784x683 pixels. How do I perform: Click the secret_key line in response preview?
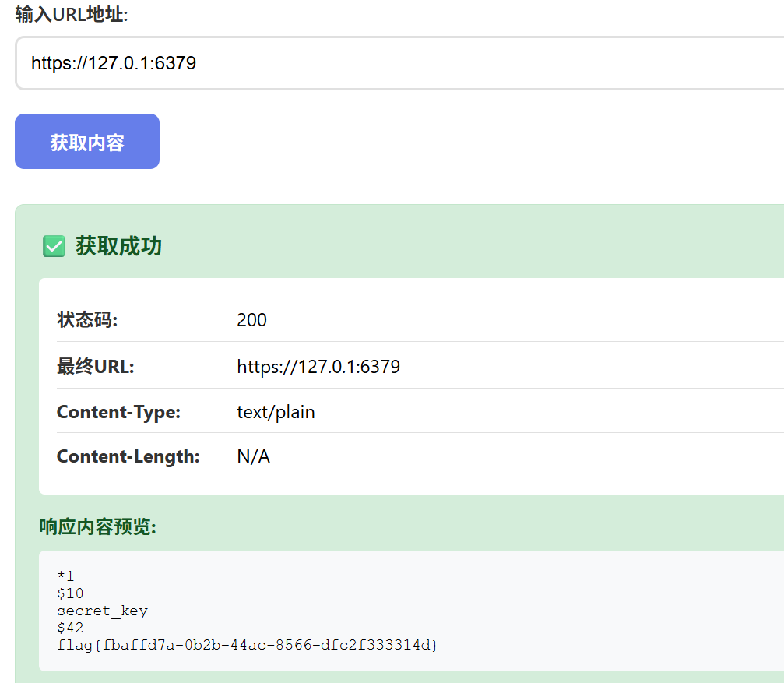click(102, 611)
